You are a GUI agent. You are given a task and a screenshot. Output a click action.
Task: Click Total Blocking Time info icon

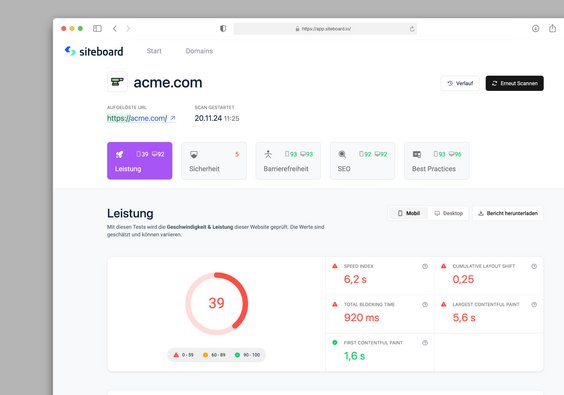[425, 304]
